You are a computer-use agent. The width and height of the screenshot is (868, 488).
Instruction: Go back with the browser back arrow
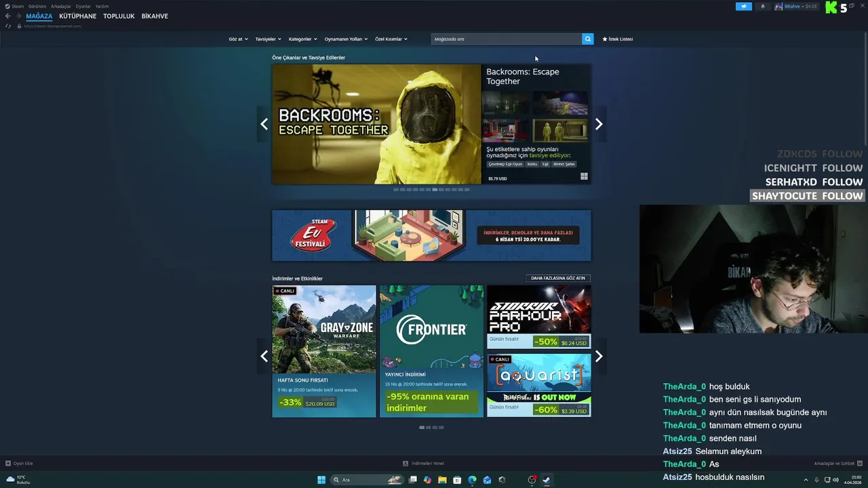(x=7, y=16)
